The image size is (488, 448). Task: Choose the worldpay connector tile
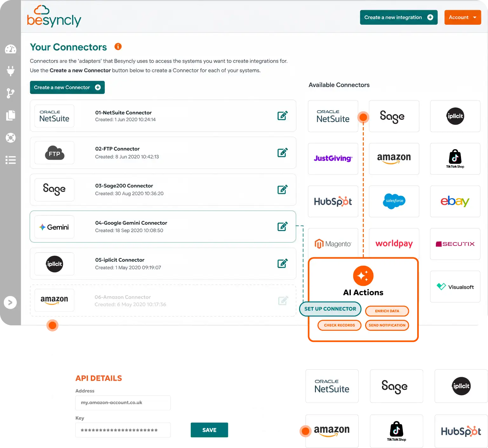pyautogui.click(x=394, y=243)
